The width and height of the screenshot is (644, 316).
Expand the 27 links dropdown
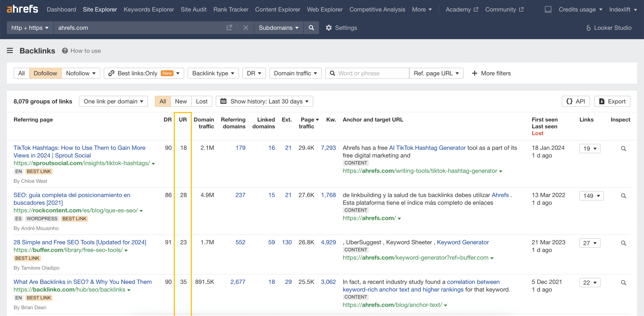pyautogui.click(x=590, y=243)
